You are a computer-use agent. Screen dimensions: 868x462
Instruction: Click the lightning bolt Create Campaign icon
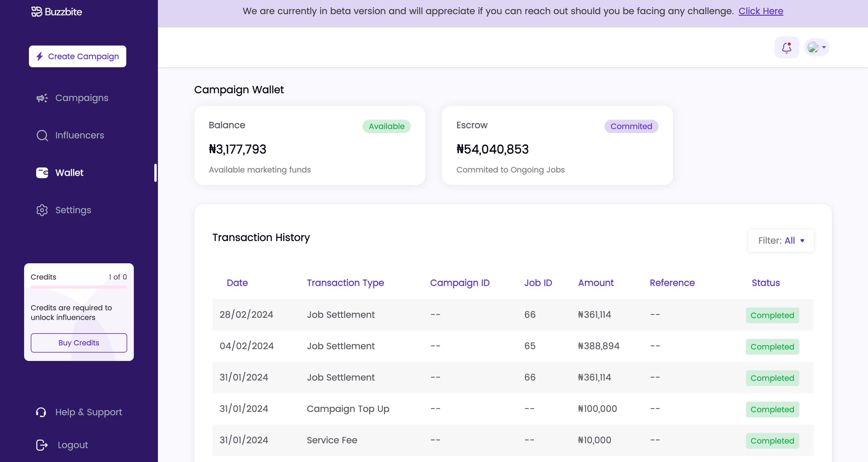(x=40, y=56)
